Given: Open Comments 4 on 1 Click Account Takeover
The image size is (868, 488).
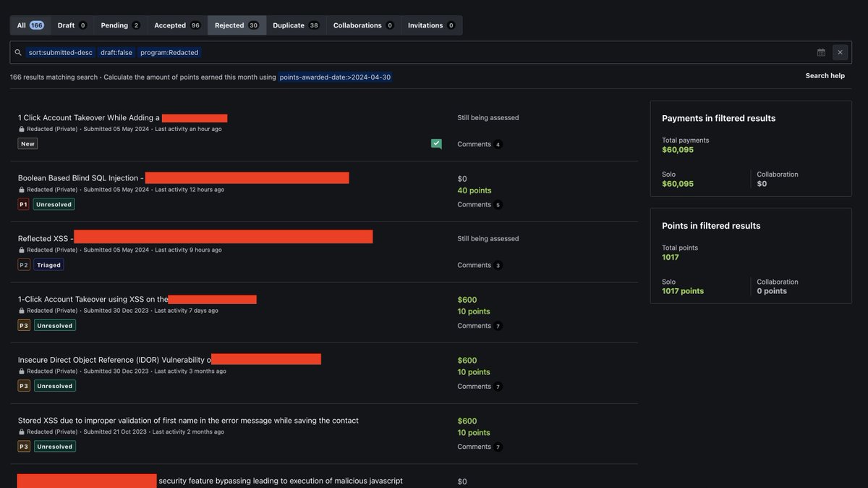Looking at the screenshot, I should [x=480, y=144].
